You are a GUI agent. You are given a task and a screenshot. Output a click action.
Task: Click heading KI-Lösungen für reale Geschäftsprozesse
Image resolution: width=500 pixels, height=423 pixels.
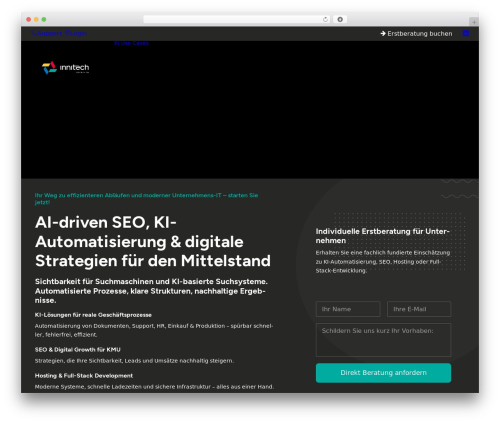click(93, 315)
